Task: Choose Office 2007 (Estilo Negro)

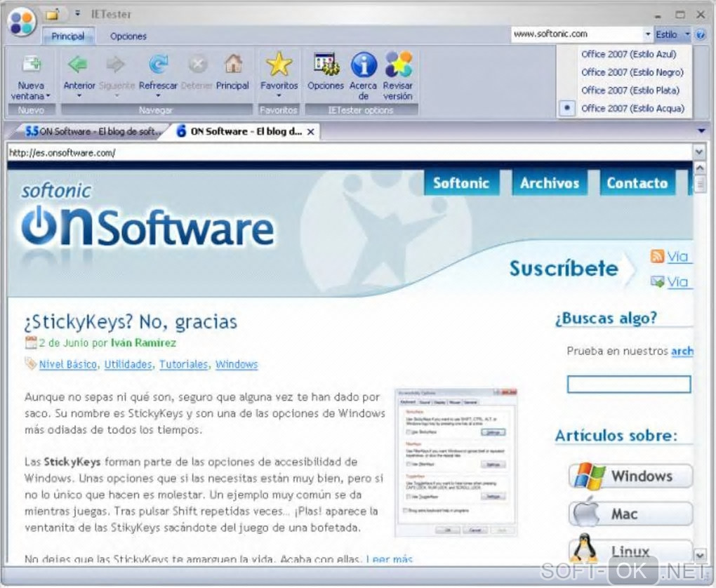Action: 632,72
